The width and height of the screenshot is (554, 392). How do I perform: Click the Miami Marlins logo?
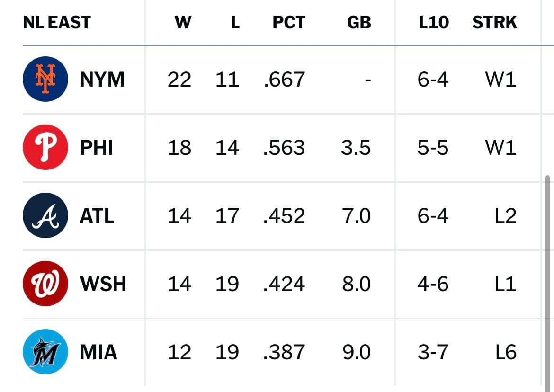click(x=45, y=352)
